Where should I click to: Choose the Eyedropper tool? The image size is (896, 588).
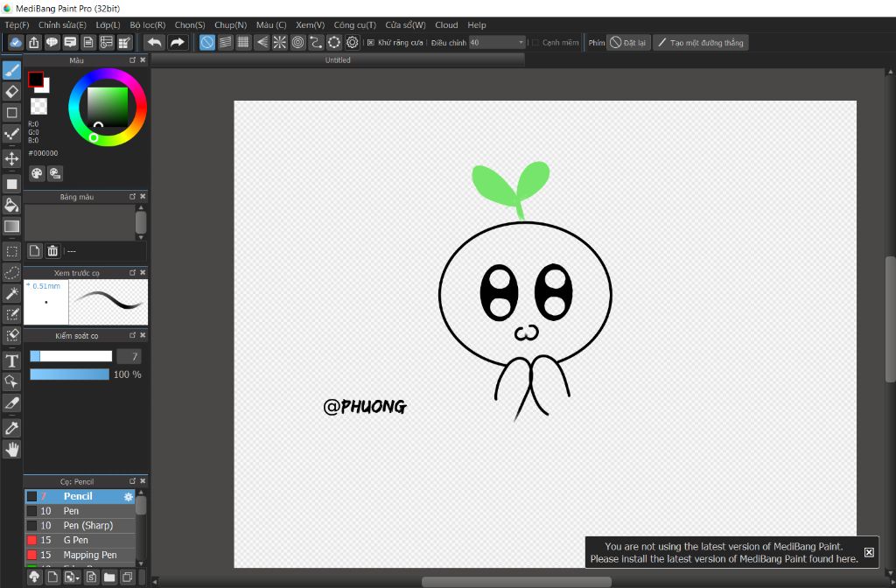click(x=12, y=428)
